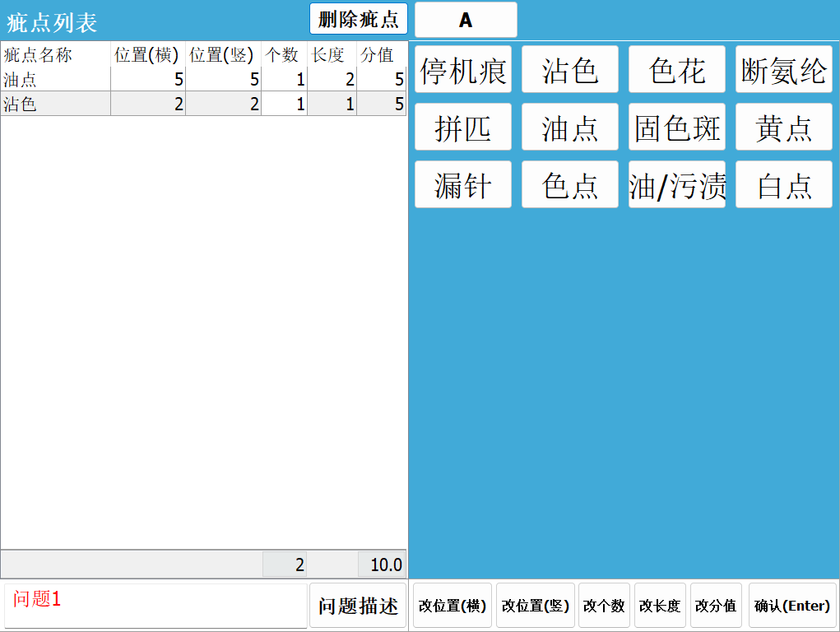Viewport: 840px width, 632px height.
Task: Select the 油点 defect type
Action: pos(569,127)
